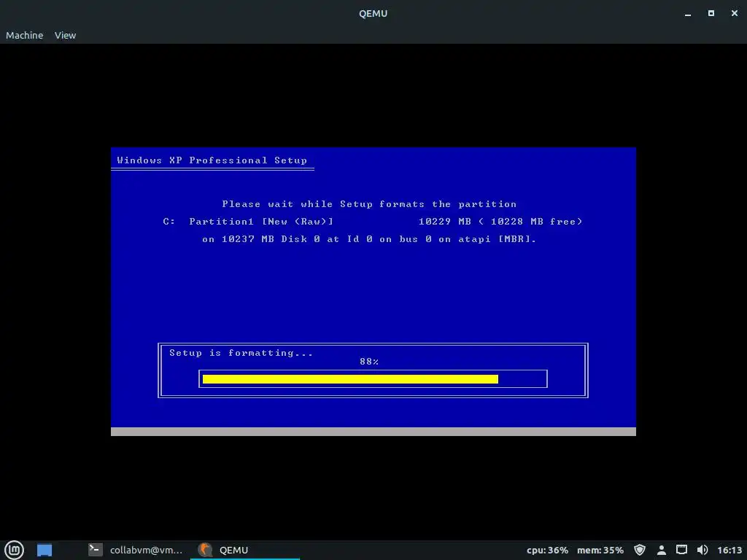Open the security shield tray icon

point(640,551)
